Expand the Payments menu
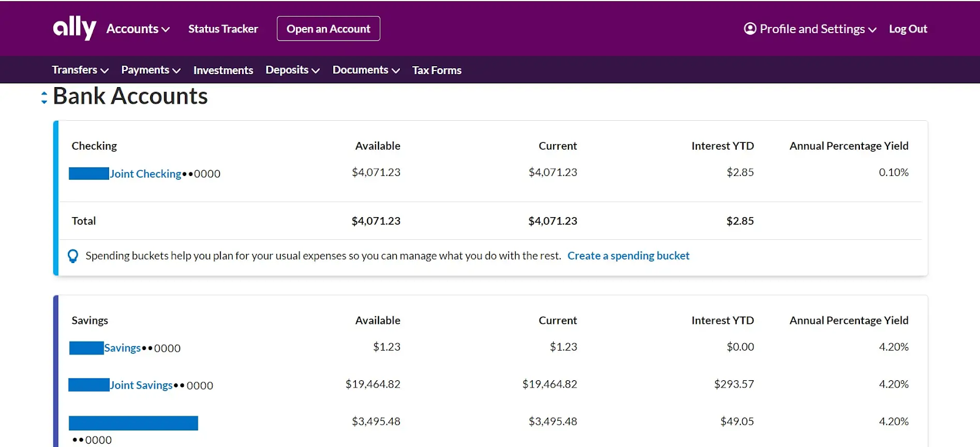 click(151, 70)
